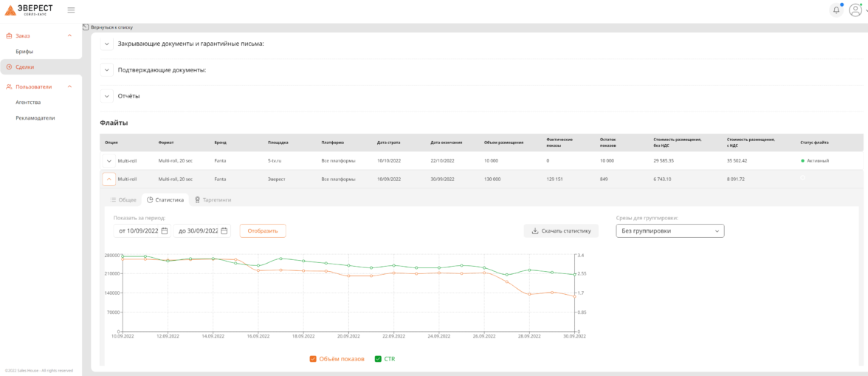Go to Рекламодатели in sidebar
The width and height of the screenshot is (868, 376).
[x=35, y=117]
